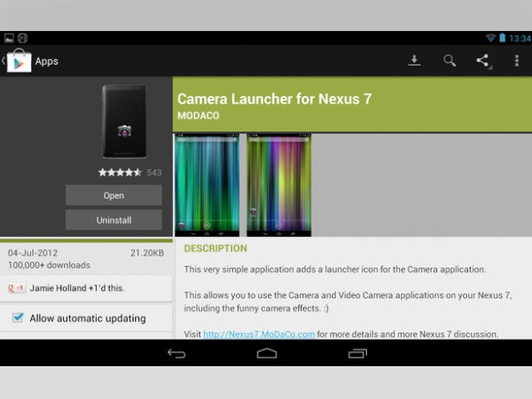Open downloads via the download arrow icon
532x399 pixels.
[414, 60]
